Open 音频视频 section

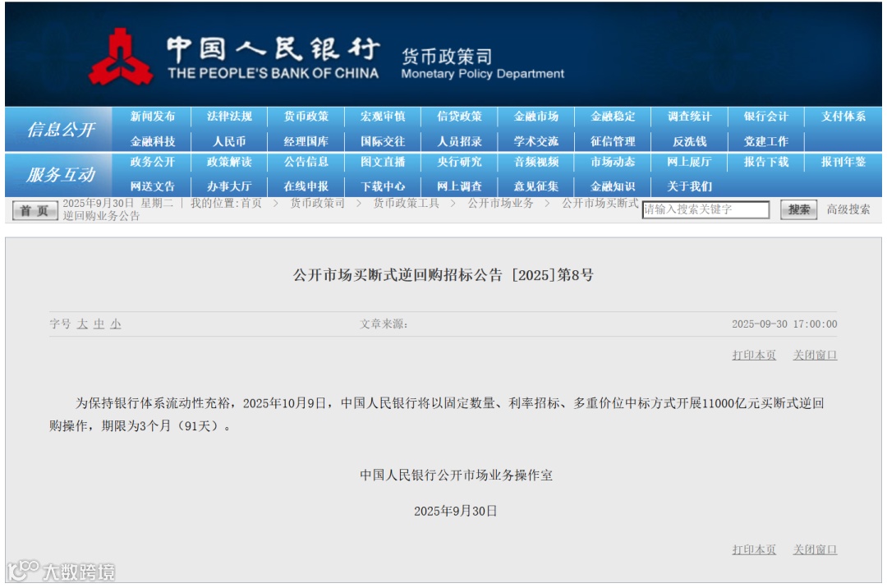point(536,162)
